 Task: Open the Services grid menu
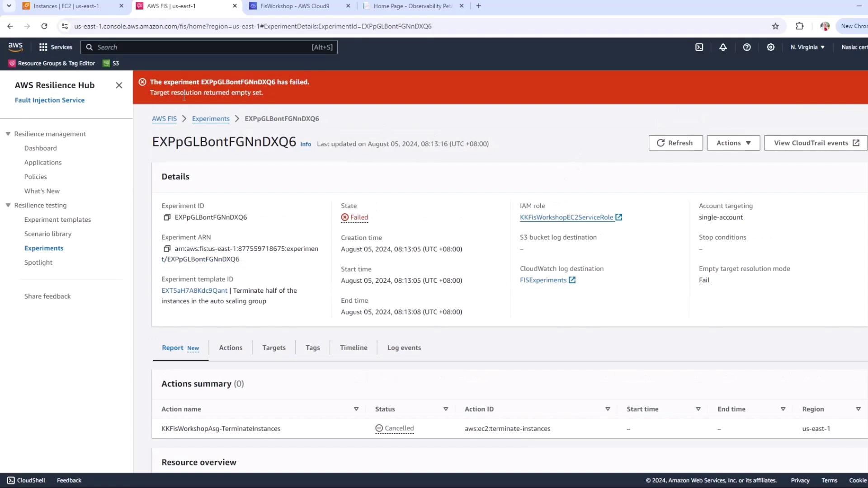point(56,47)
